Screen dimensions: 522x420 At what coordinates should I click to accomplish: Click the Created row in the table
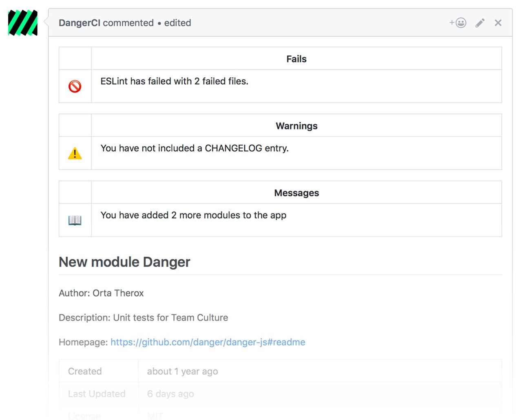click(x=85, y=372)
